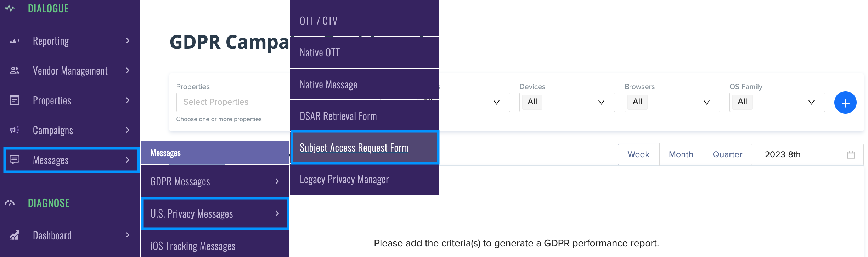Open the Devices dropdown
This screenshot has height=257, width=868.
[x=567, y=102]
